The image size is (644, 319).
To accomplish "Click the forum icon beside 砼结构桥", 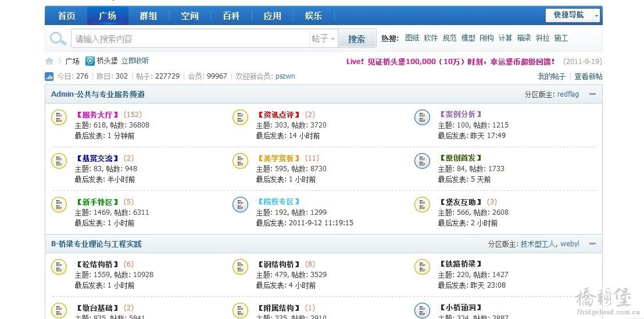I will [x=59, y=267].
